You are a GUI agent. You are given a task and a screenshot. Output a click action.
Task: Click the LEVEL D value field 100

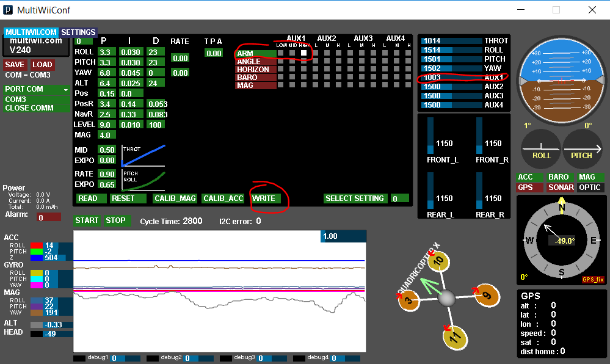[156, 125]
